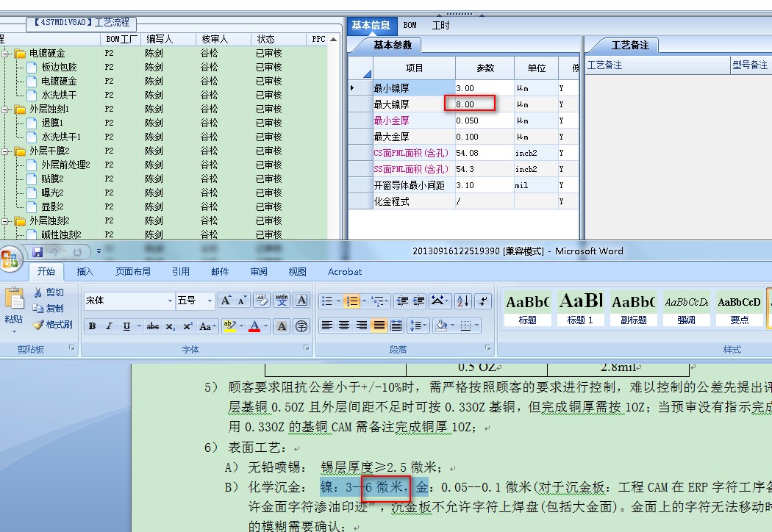Center-align the paragraph text
Image resolution: width=772 pixels, height=532 pixels.
tap(344, 326)
